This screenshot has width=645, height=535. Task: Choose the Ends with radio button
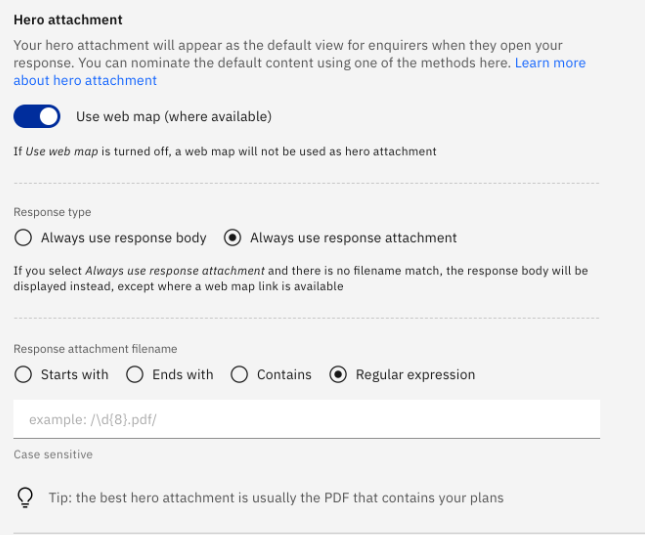pyautogui.click(x=135, y=375)
